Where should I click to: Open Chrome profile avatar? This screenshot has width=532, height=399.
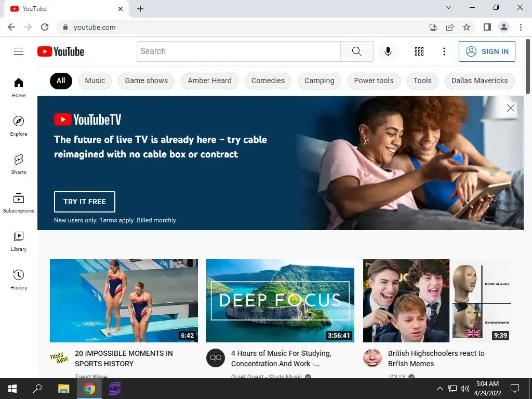click(x=504, y=27)
